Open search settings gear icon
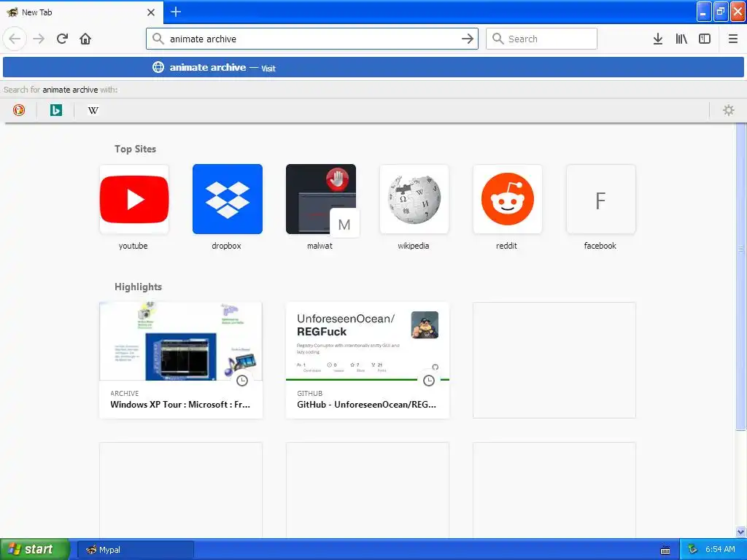Image resolution: width=747 pixels, height=560 pixels. click(x=729, y=110)
